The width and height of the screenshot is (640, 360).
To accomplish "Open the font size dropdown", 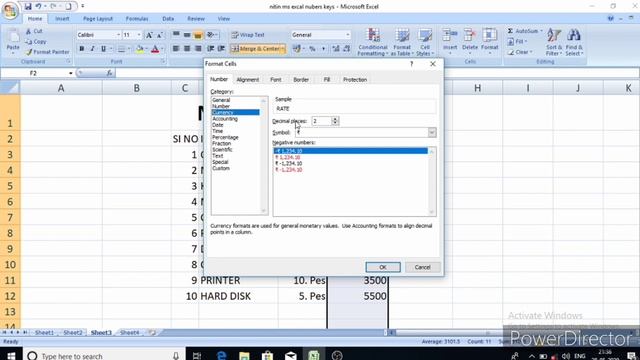I will 139,35.
